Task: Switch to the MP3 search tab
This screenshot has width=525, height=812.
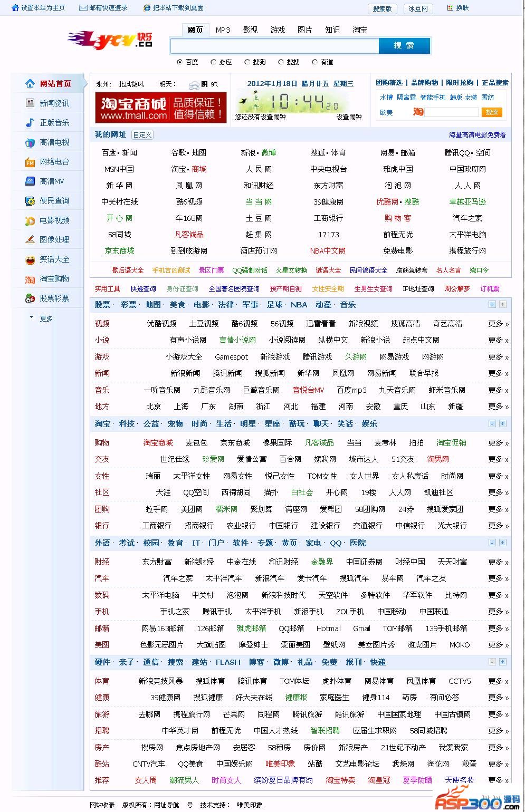Action: tap(223, 30)
